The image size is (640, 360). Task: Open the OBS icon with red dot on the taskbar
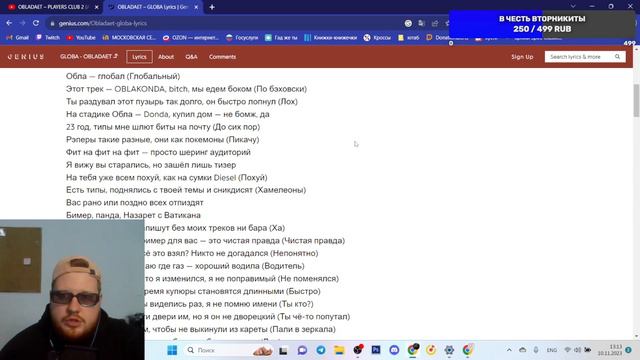[x=358, y=350]
